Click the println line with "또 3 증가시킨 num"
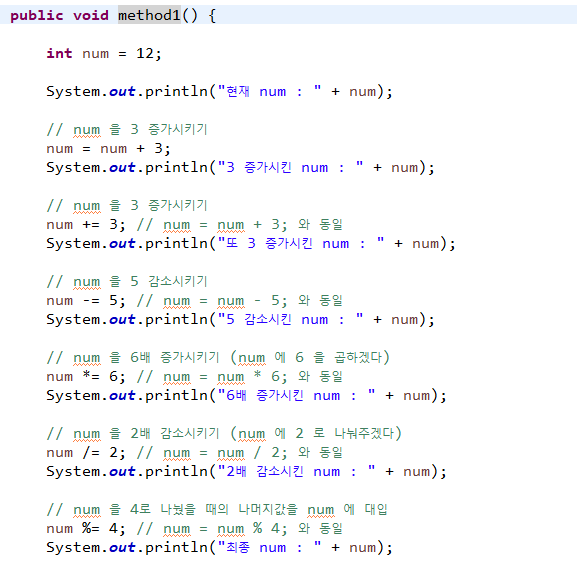Image resolution: width=577 pixels, height=566 pixels. [251, 244]
